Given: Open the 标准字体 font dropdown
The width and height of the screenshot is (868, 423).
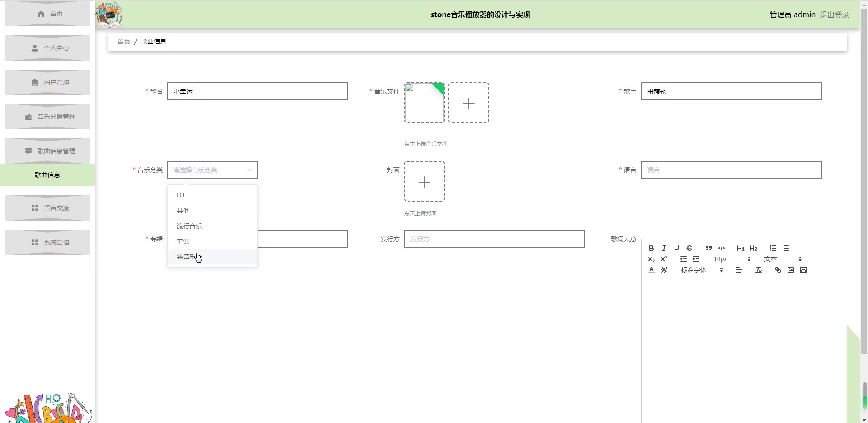Looking at the screenshot, I should point(702,270).
